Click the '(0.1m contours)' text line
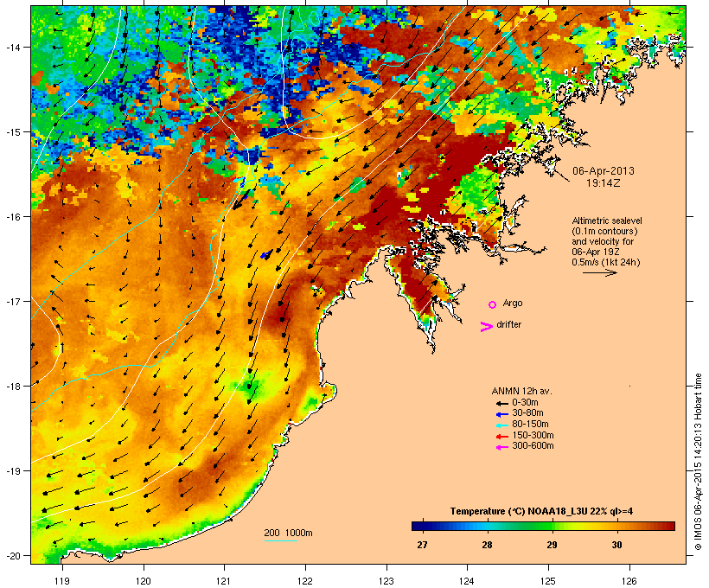 click(x=604, y=231)
